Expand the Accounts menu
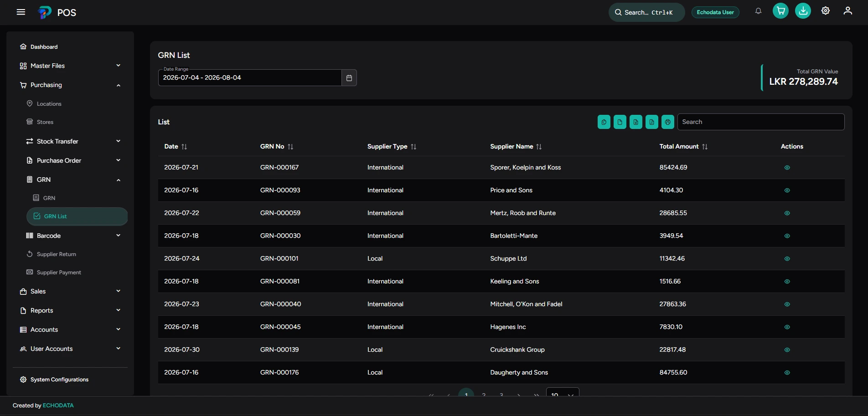 pyautogui.click(x=70, y=330)
